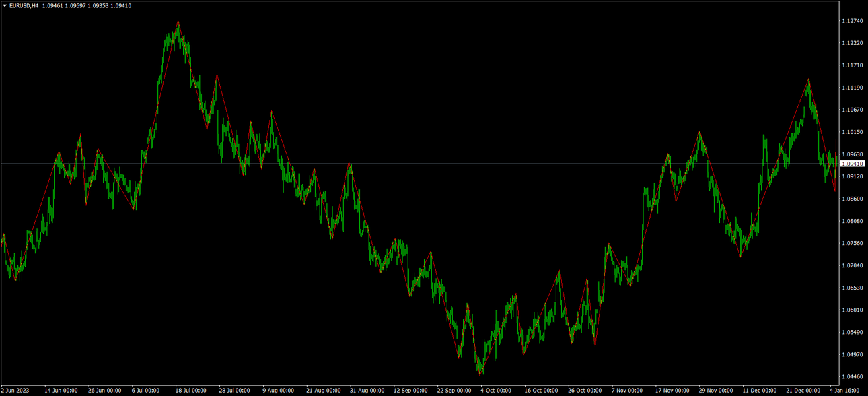Click the 1.06530 price scale label
Image resolution: width=868 pixels, height=396 pixels.
tap(853, 288)
